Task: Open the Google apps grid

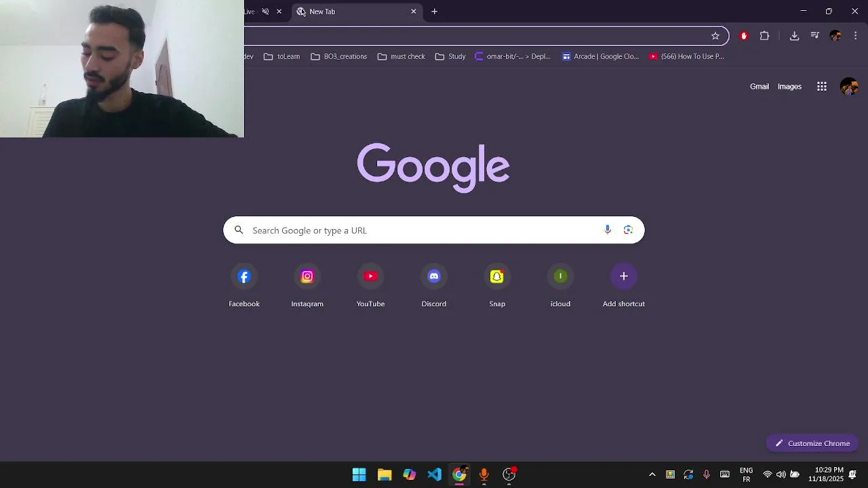Action: coord(822,86)
